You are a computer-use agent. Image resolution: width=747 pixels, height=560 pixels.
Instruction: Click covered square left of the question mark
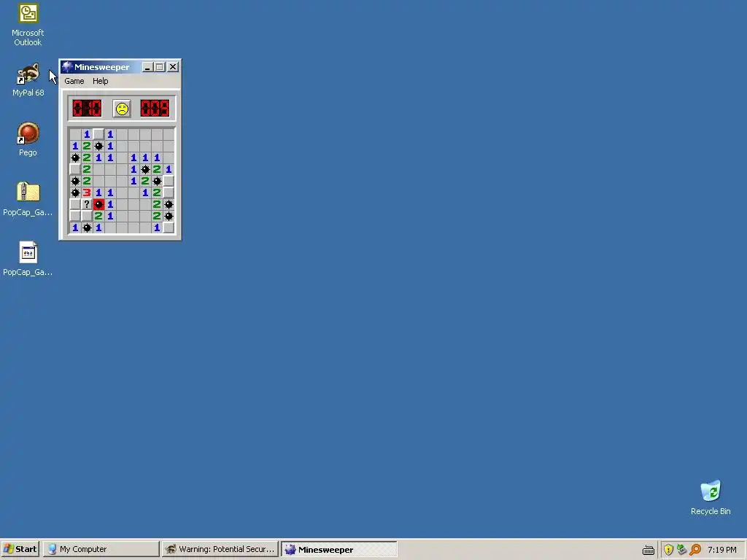click(75, 204)
